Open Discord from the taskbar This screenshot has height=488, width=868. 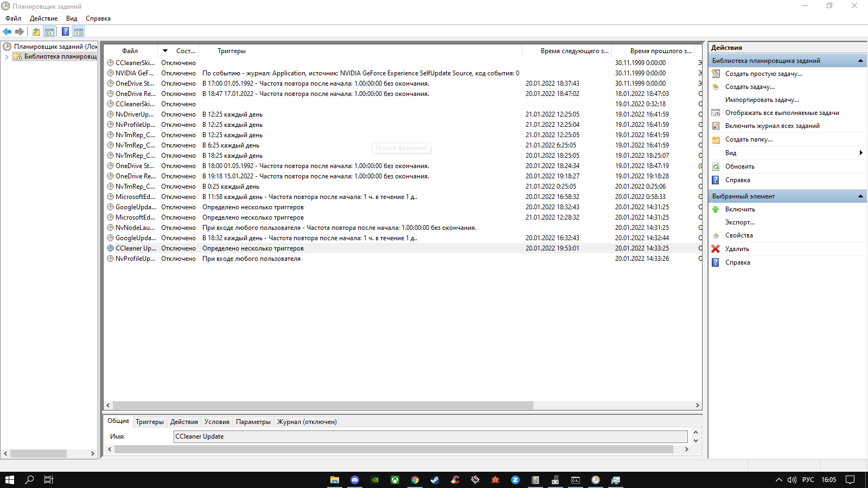coord(355,480)
